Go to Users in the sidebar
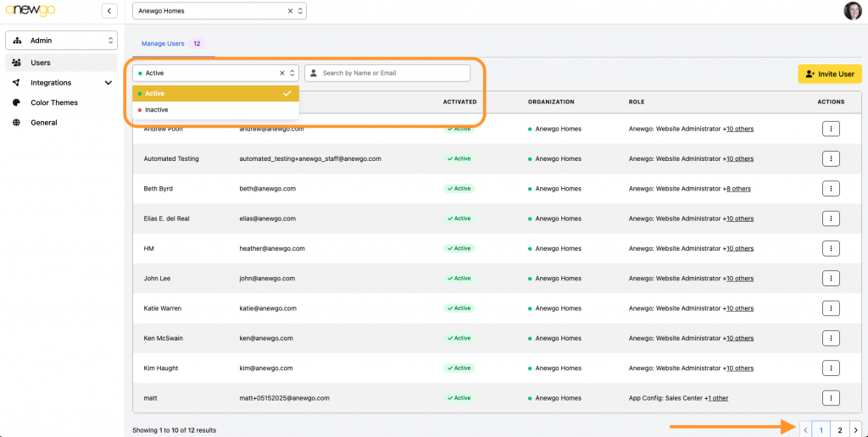The image size is (868, 437). [61, 63]
